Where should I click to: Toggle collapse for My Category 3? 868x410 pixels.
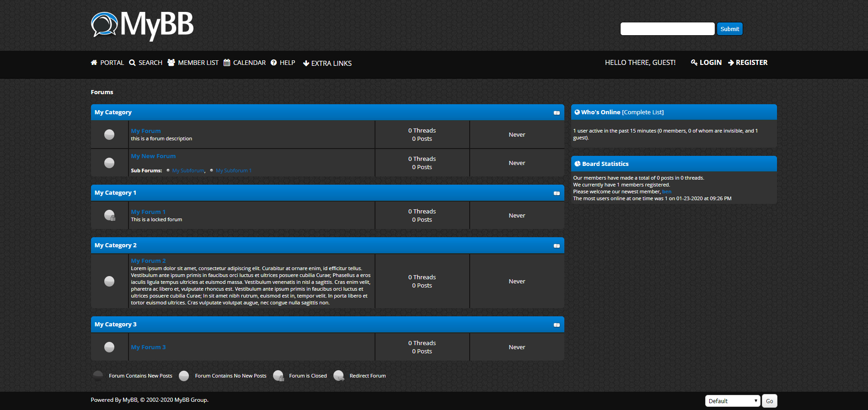[x=557, y=325]
